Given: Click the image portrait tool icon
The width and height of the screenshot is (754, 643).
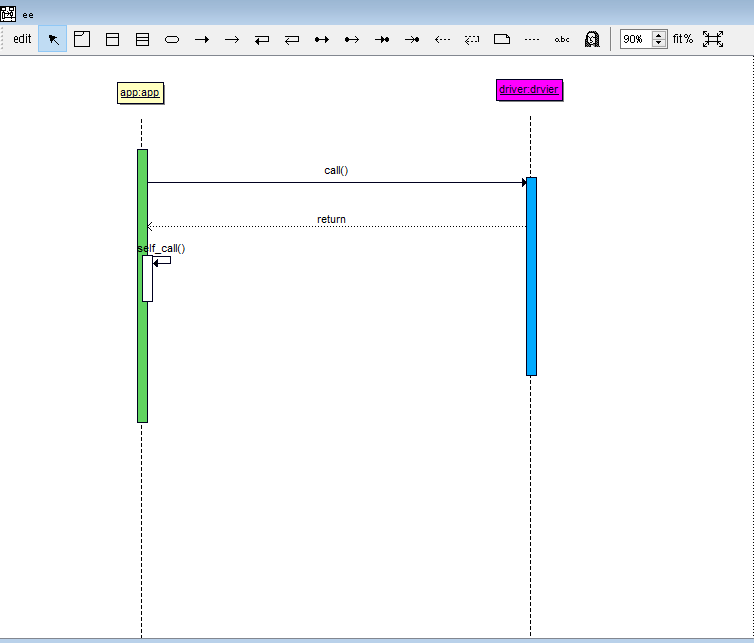Looking at the screenshot, I should [x=592, y=39].
